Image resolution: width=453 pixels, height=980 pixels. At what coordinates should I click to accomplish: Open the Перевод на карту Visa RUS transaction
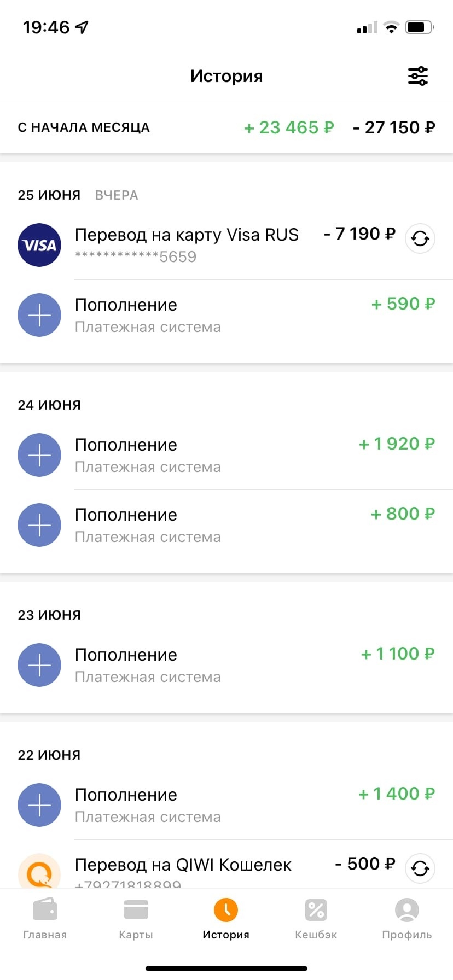pos(187,244)
